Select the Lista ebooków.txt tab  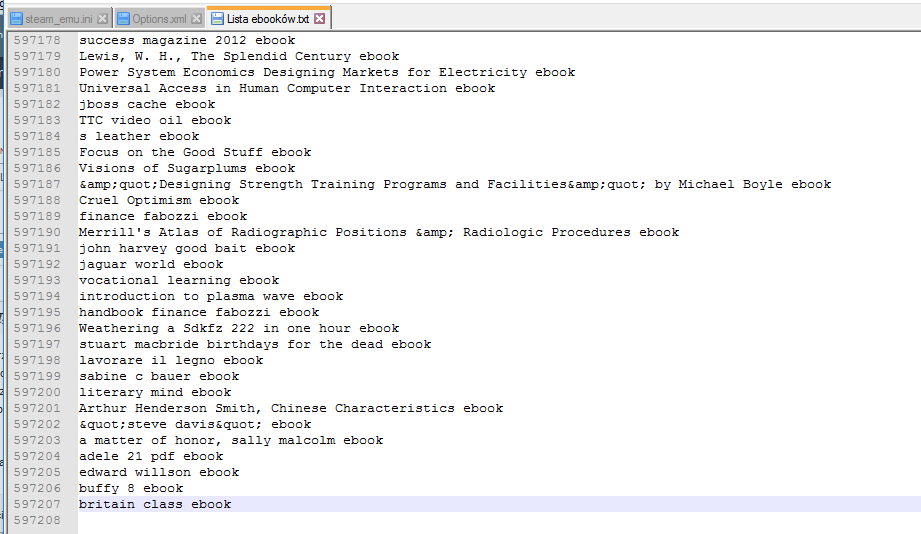click(x=267, y=19)
